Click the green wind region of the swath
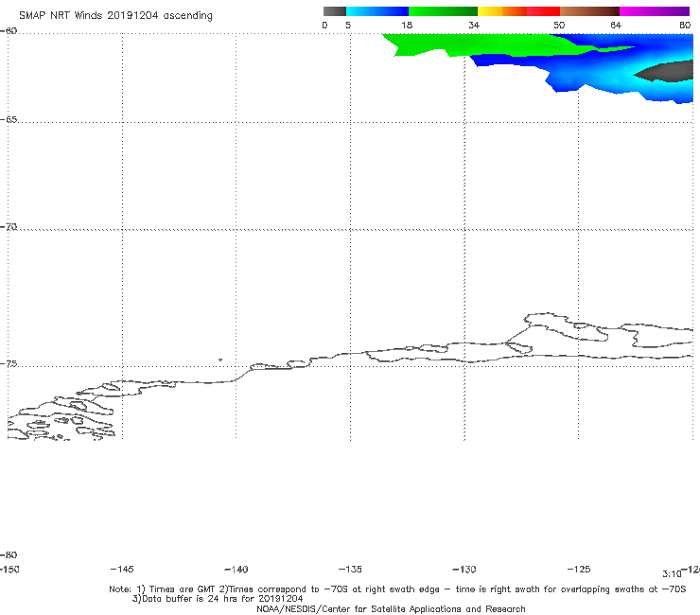Image resolution: width=700 pixels, height=615 pixels. (x=464, y=44)
